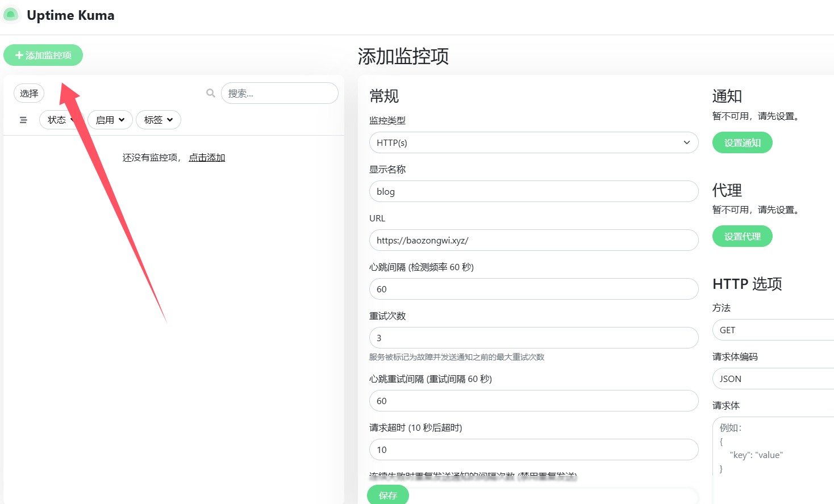The image size is (834, 504).
Task: Click the 点击添加 link
Action: (207, 157)
